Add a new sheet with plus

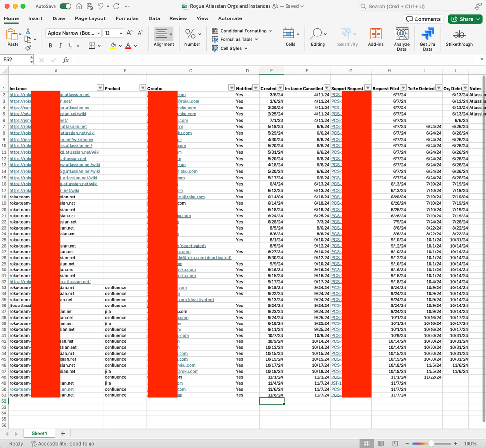pyautogui.click(x=63, y=433)
